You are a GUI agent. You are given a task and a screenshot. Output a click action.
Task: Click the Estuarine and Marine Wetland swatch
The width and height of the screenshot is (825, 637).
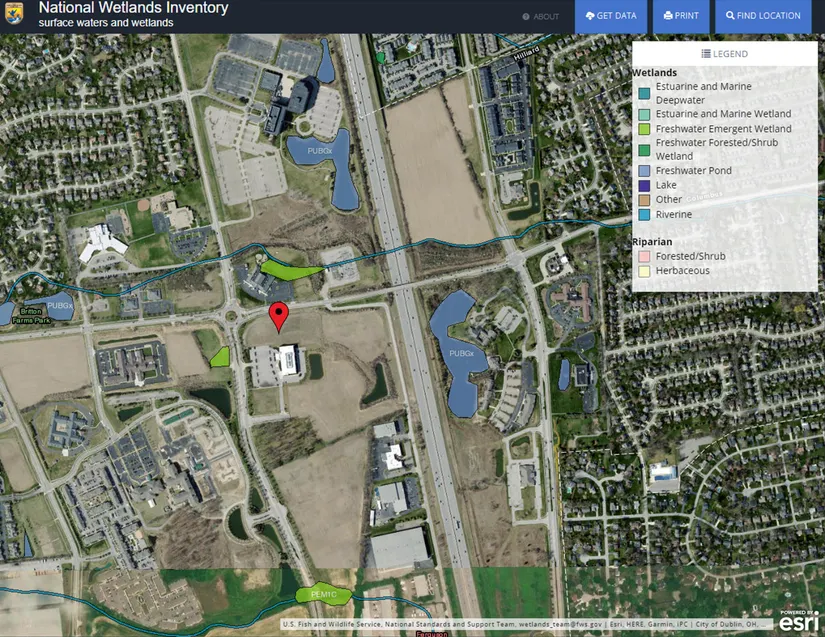pos(645,114)
